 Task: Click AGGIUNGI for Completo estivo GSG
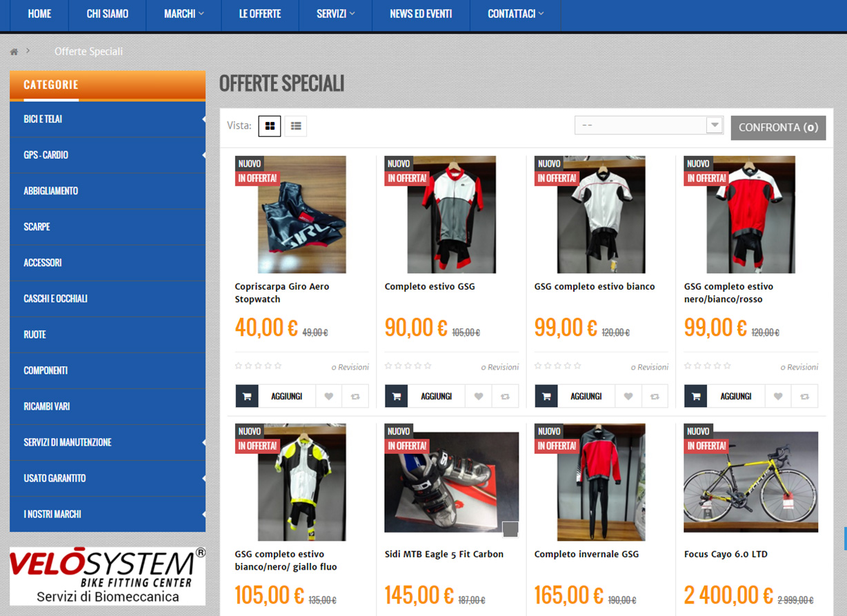(x=437, y=396)
